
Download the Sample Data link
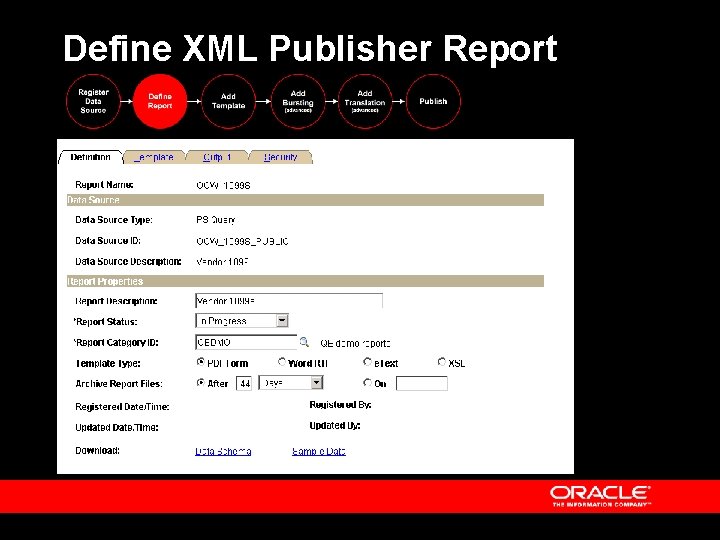[x=319, y=451]
